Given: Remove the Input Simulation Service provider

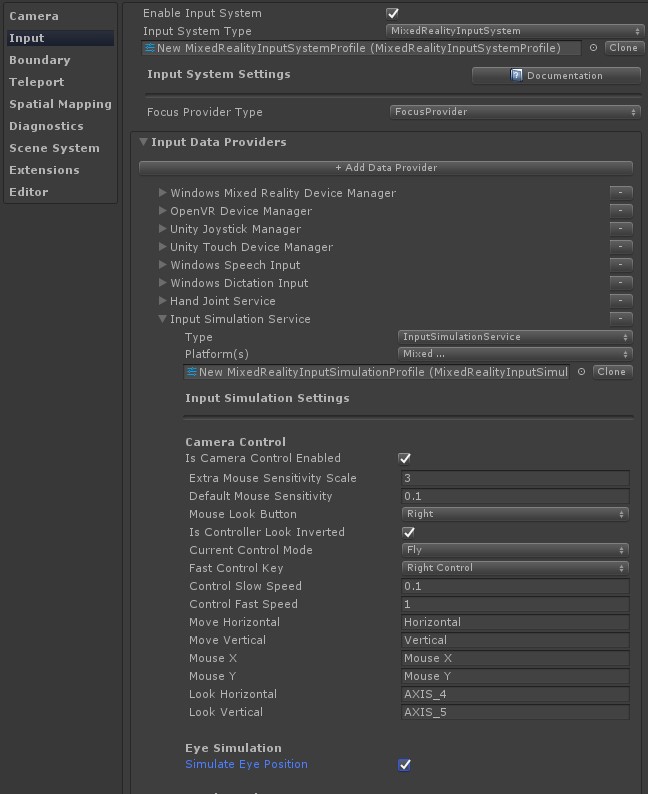Looking at the screenshot, I should tap(620, 319).
